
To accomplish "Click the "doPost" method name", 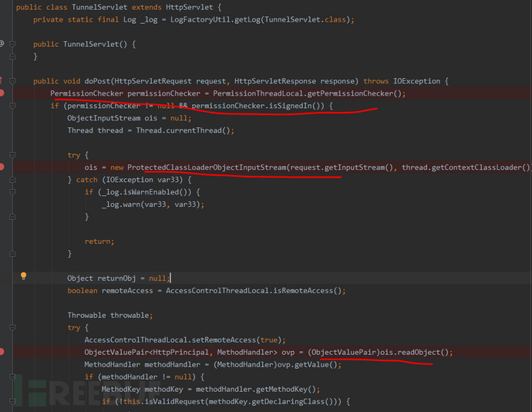I will point(97,81).
